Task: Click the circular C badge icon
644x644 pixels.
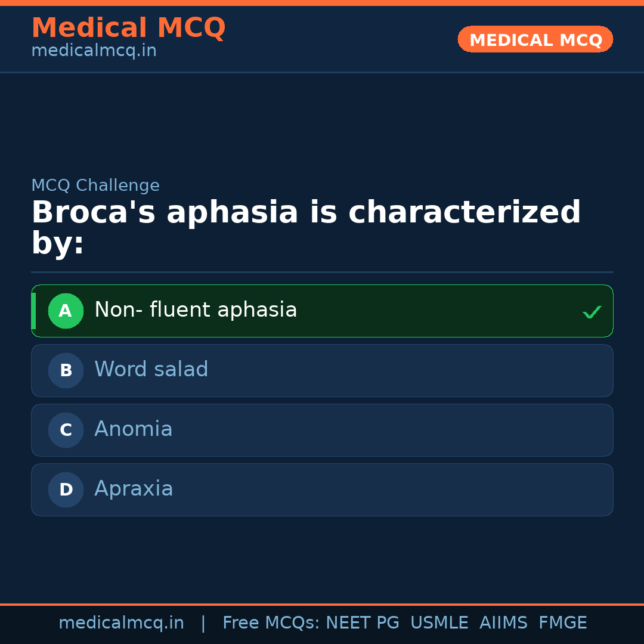Action: pyautogui.click(x=66, y=430)
